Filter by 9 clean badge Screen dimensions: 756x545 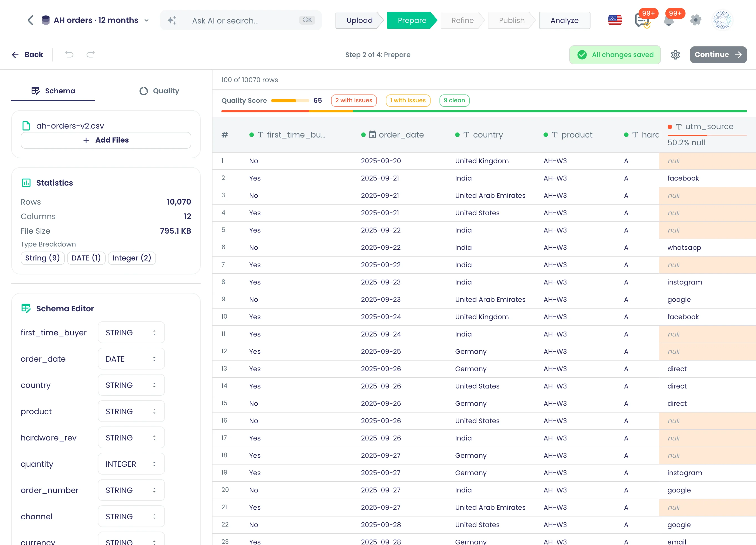pyautogui.click(x=454, y=100)
